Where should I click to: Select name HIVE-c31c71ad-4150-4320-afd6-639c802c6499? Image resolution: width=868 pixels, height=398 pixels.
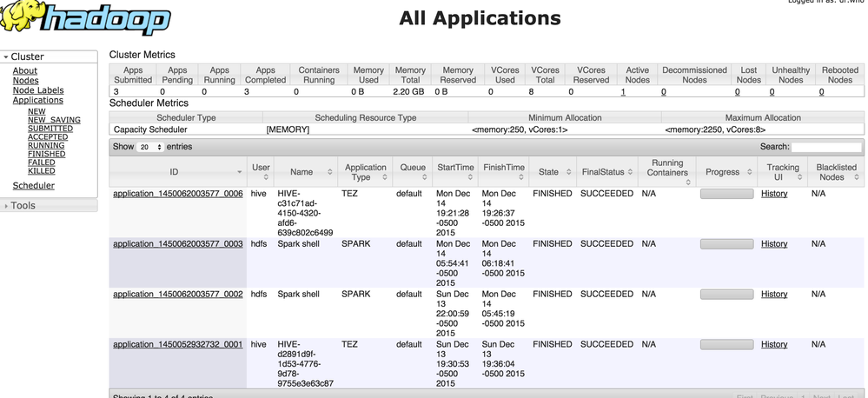tap(305, 213)
